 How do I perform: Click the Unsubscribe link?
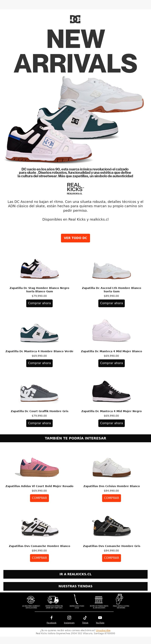click(x=103, y=630)
